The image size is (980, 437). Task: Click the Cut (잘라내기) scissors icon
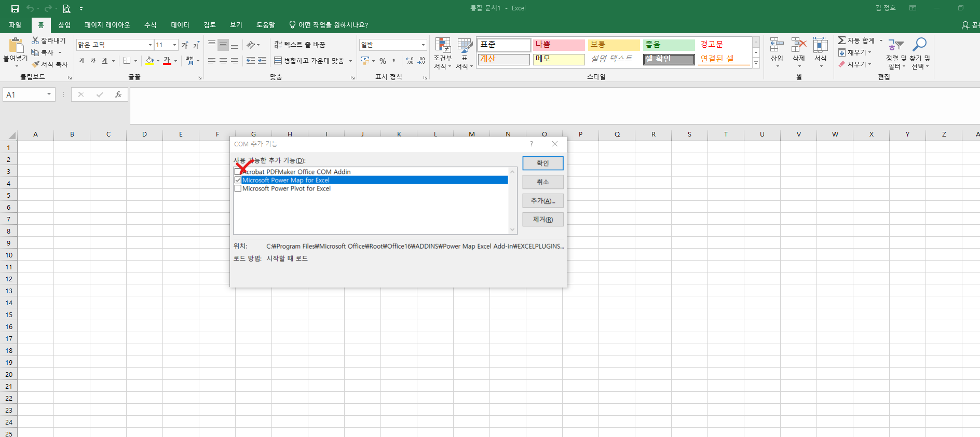coord(35,40)
